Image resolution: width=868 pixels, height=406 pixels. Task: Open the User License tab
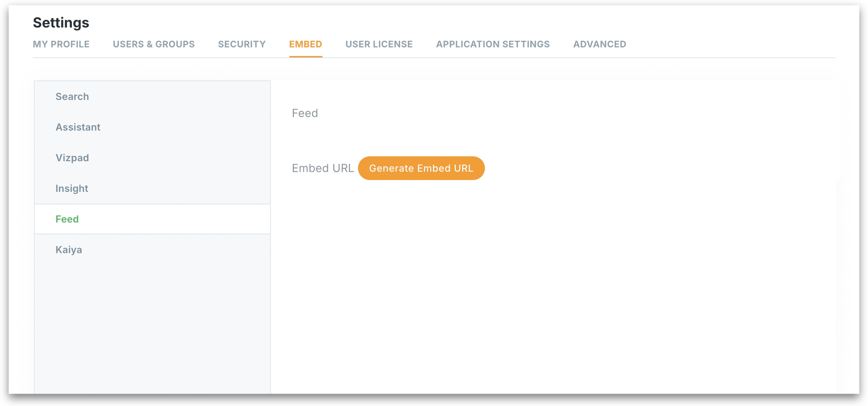[x=379, y=44]
